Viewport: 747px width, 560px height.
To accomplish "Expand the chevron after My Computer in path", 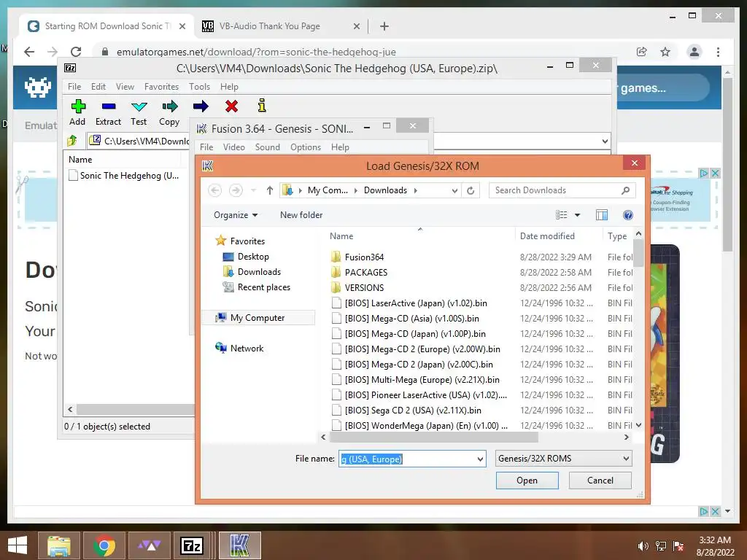I will pyautogui.click(x=355, y=190).
